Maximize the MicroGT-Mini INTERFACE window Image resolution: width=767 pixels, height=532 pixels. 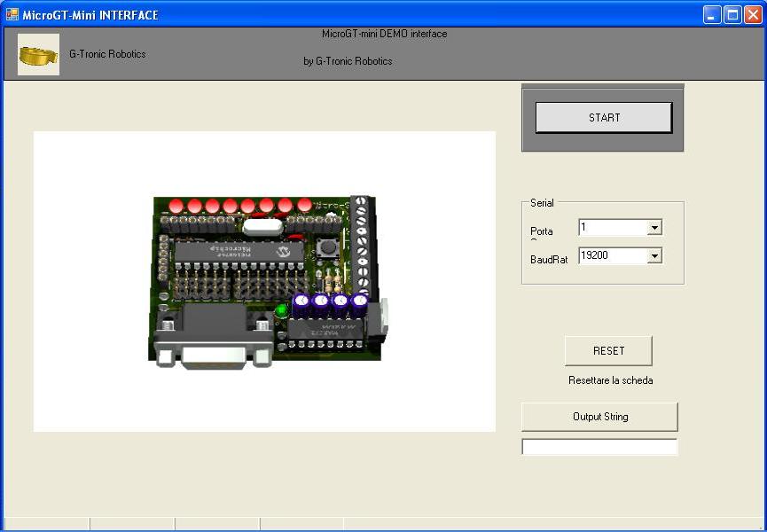(732, 15)
